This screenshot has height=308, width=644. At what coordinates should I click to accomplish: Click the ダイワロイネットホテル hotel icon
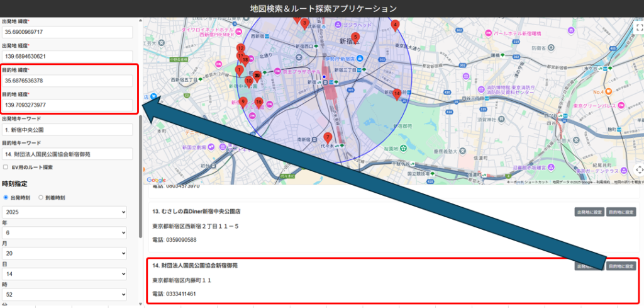tap(238, 31)
